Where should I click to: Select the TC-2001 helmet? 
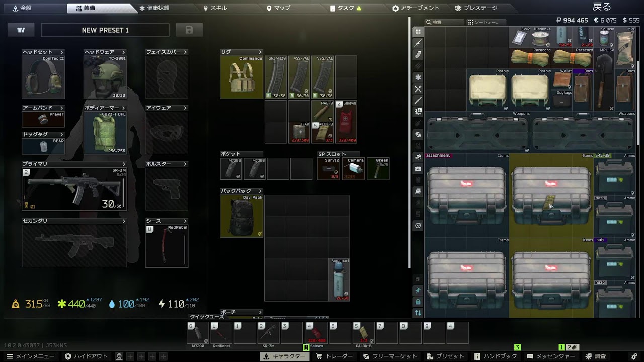[105, 77]
